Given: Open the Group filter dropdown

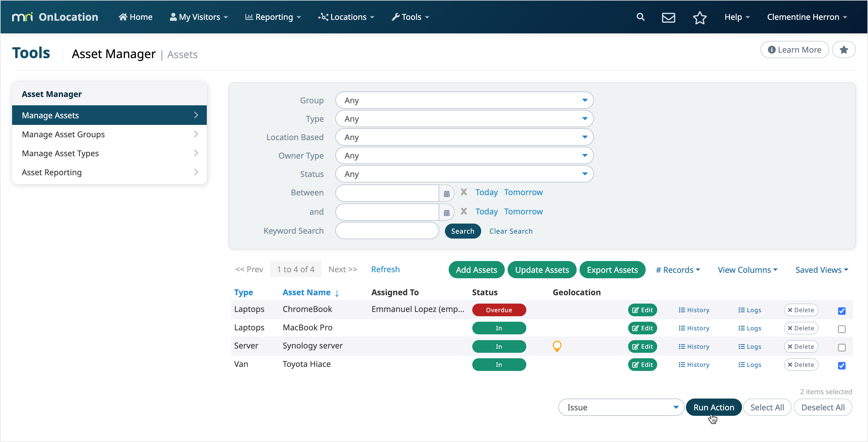Looking at the screenshot, I should (x=464, y=100).
